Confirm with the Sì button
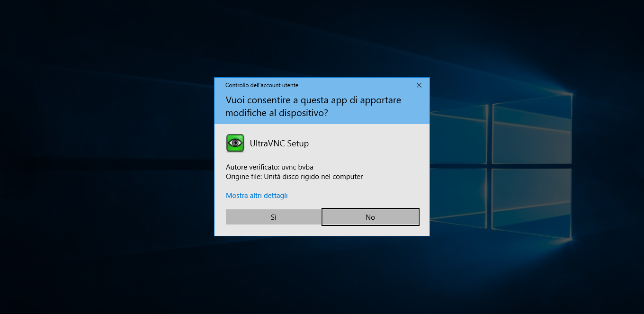Viewport: 644px width, 314px height. click(273, 217)
